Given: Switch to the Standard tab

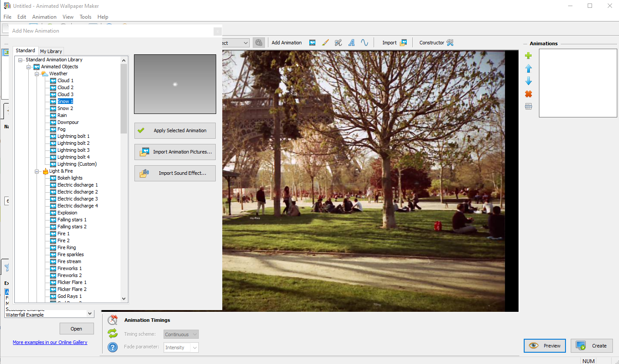Looking at the screenshot, I should tap(25, 50).
